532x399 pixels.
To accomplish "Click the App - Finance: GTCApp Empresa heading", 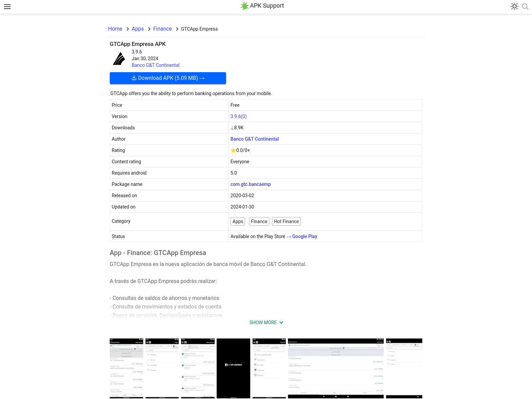I will (158, 253).
